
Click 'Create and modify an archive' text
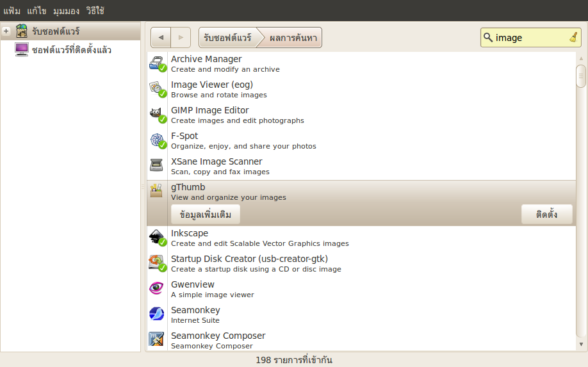point(225,69)
